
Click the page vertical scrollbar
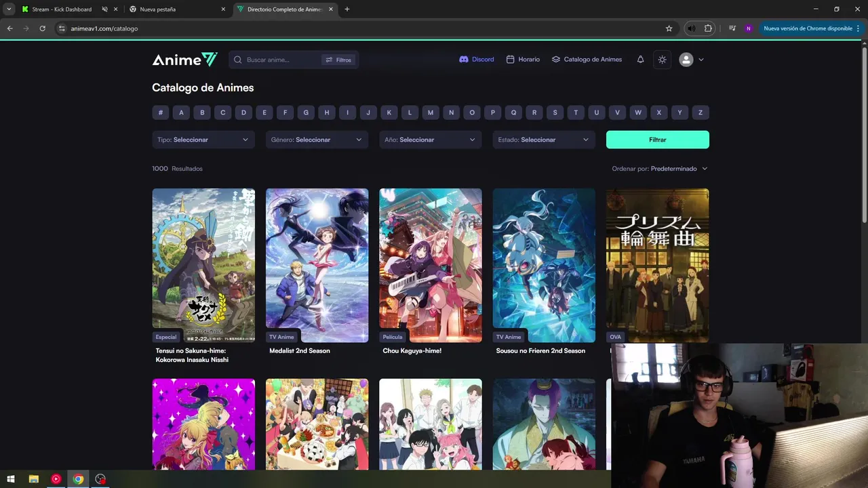864,136
